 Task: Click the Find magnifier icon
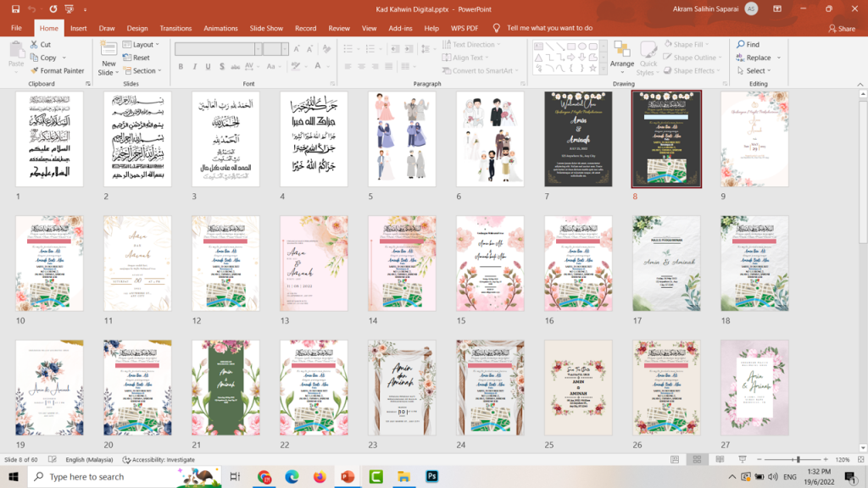coord(741,45)
